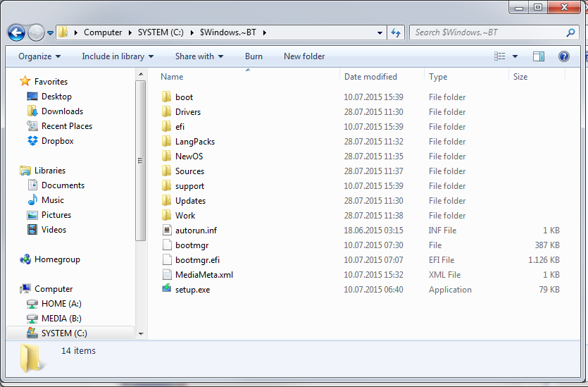Image resolution: width=588 pixels, height=387 pixels.
Task: Select Recent Places in Favorites
Action: (x=67, y=126)
